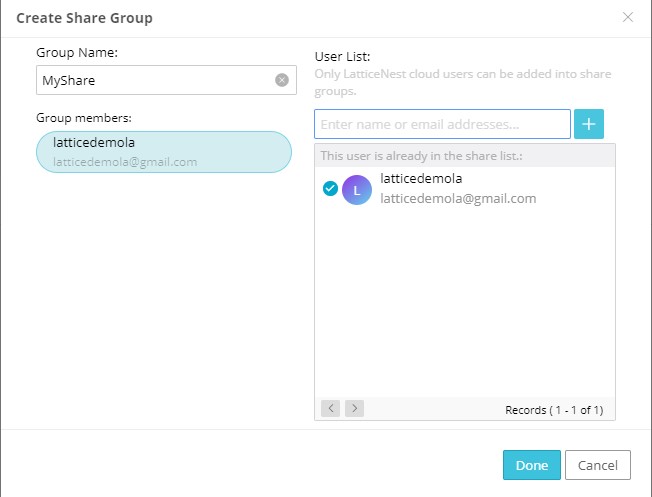This screenshot has width=652, height=497.
Task: Uncheck latticedemola in the user list
Action: click(330, 188)
